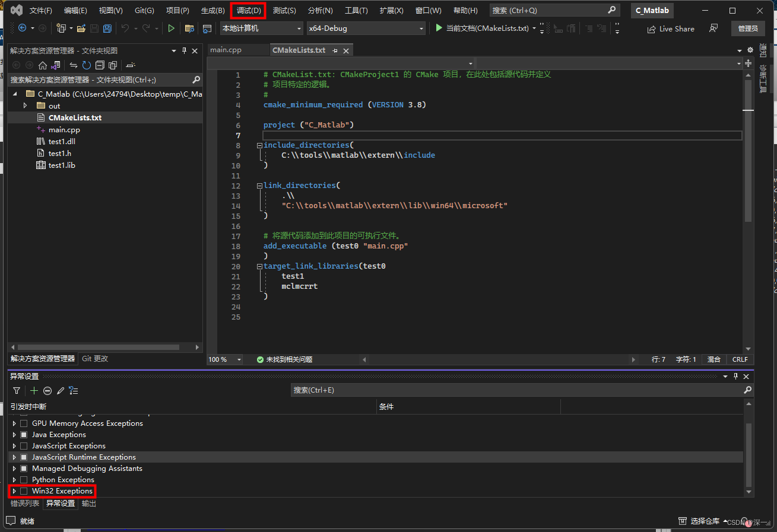Click the edit conditions pencil icon
The height and width of the screenshot is (532, 777).
(61, 390)
